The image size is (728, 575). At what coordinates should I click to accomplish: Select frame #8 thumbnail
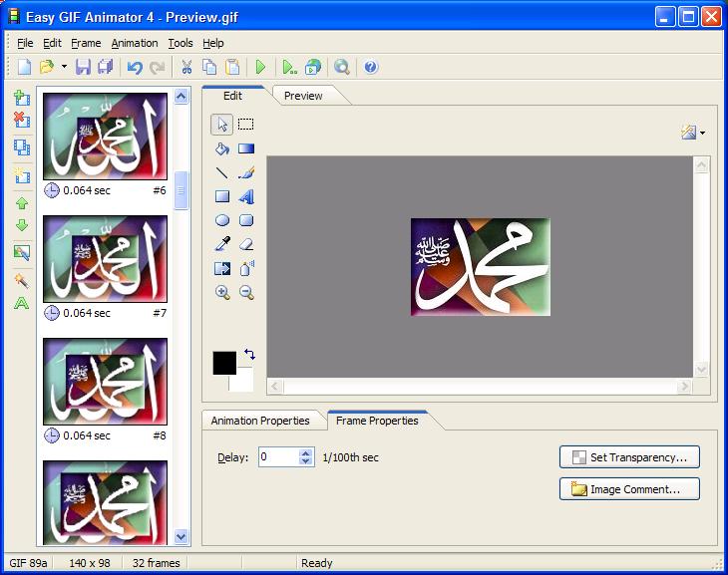click(x=105, y=382)
